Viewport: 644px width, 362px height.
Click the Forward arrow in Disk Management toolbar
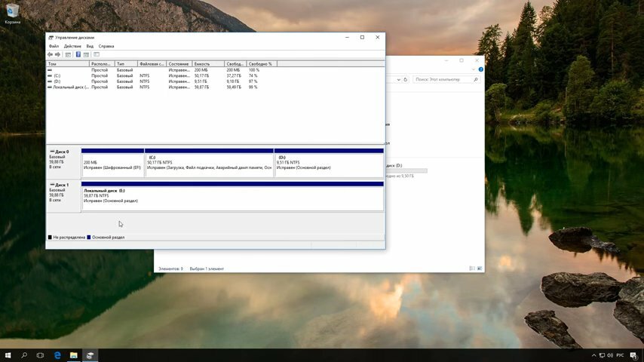pos(58,54)
